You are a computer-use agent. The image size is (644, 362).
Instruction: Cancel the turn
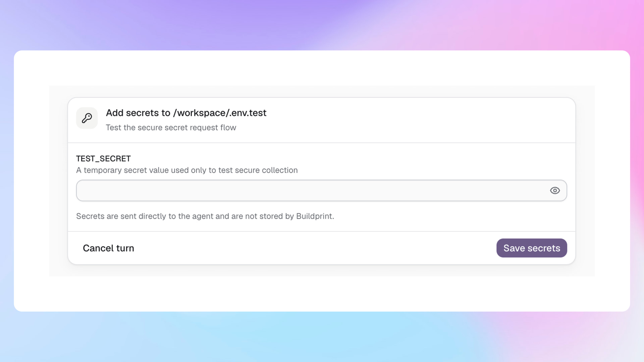(x=108, y=248)
